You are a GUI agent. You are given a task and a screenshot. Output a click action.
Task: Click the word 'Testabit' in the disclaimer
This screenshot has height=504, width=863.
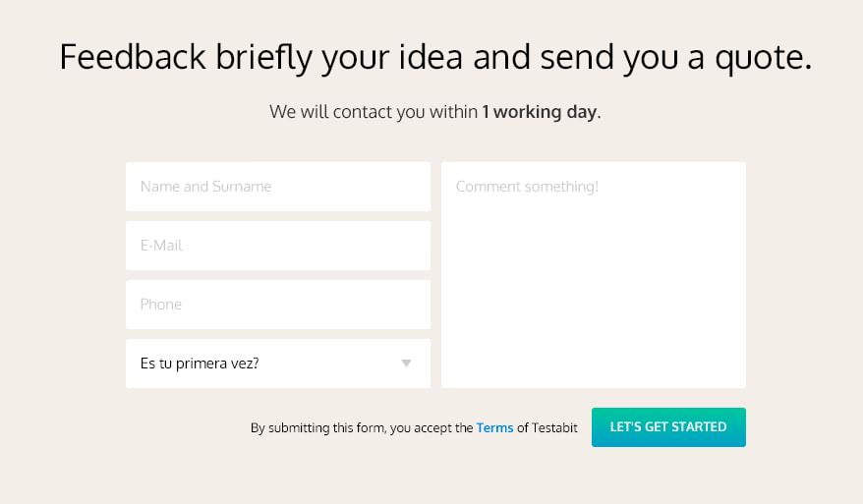(554, 428)
